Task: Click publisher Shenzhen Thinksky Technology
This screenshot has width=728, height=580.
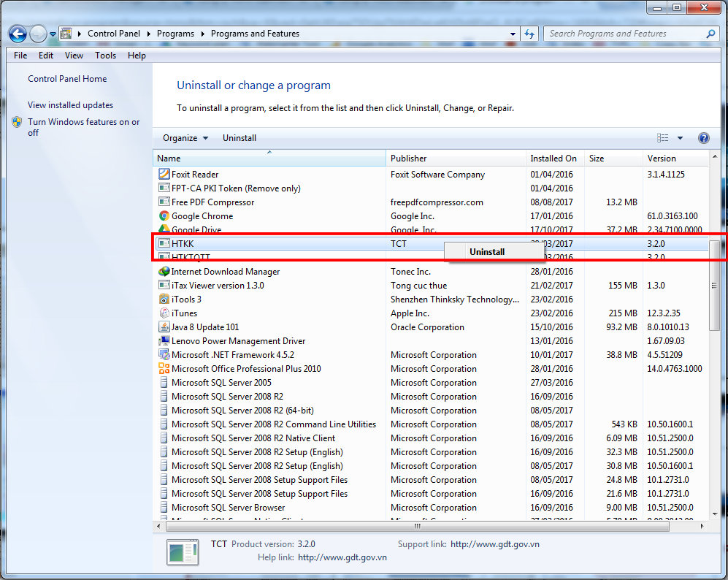Action: (x=455, y=299)
